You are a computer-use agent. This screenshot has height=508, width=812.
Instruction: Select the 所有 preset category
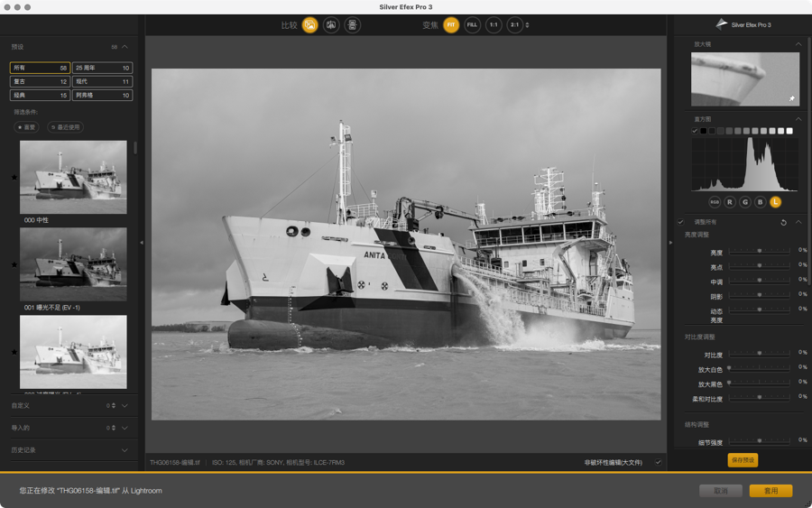[40, 68]
